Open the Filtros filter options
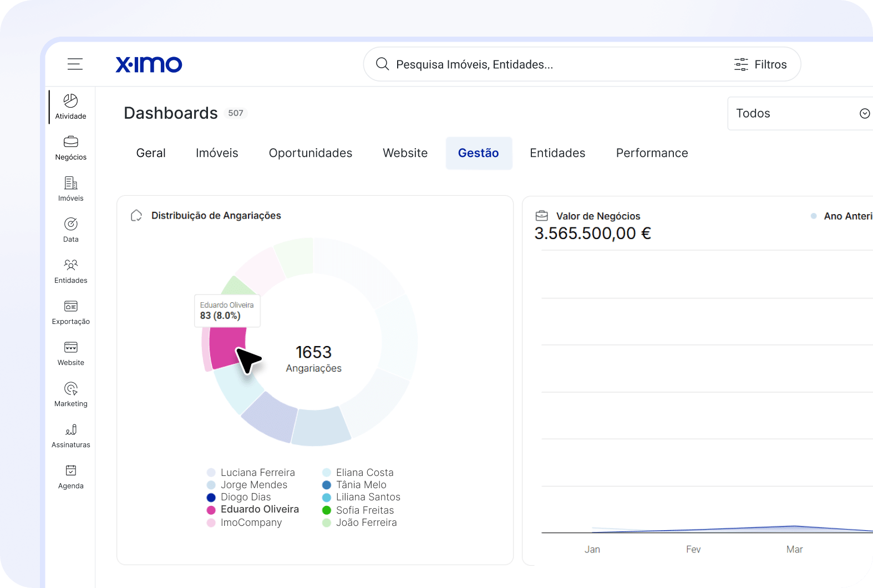Viewport: 873px width, 588px height. click(760, 64)
